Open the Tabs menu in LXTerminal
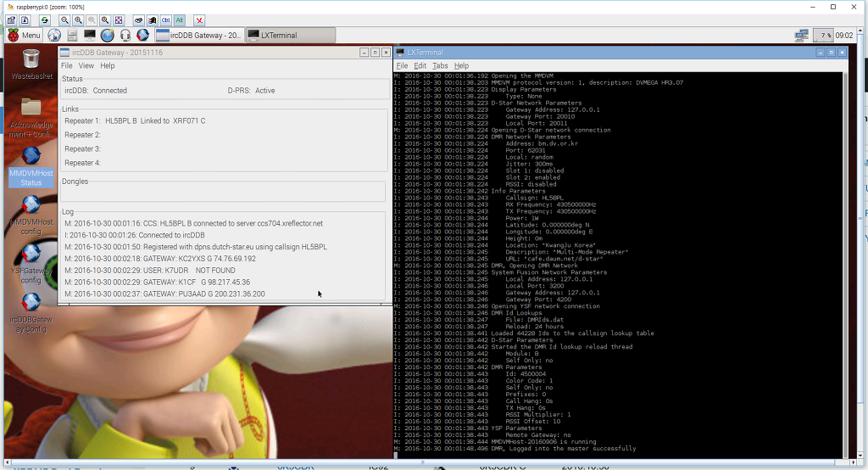The height and width of the screenshot is (470, 868). point(440,65)
